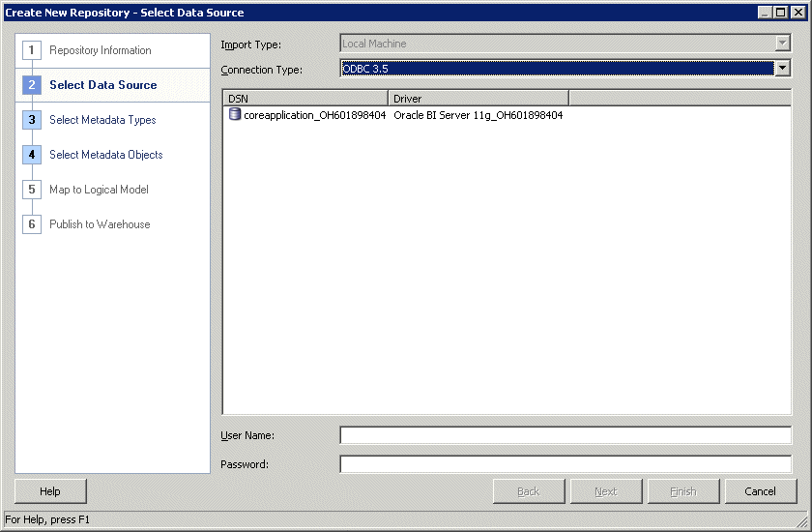Go to Publish to Warehouse step
The width and height of the screenshot is (812, 532).
coord(100,224)
